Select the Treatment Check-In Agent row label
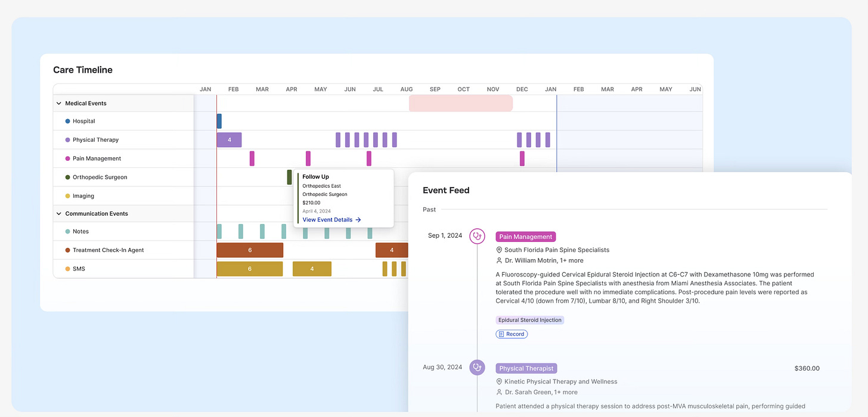 click(108, 250)
